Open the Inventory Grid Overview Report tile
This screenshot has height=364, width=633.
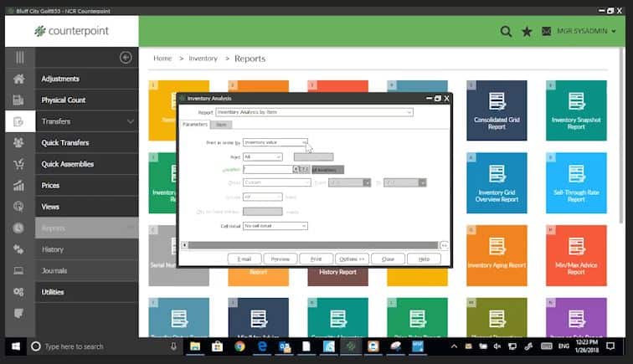pos(497,182)
